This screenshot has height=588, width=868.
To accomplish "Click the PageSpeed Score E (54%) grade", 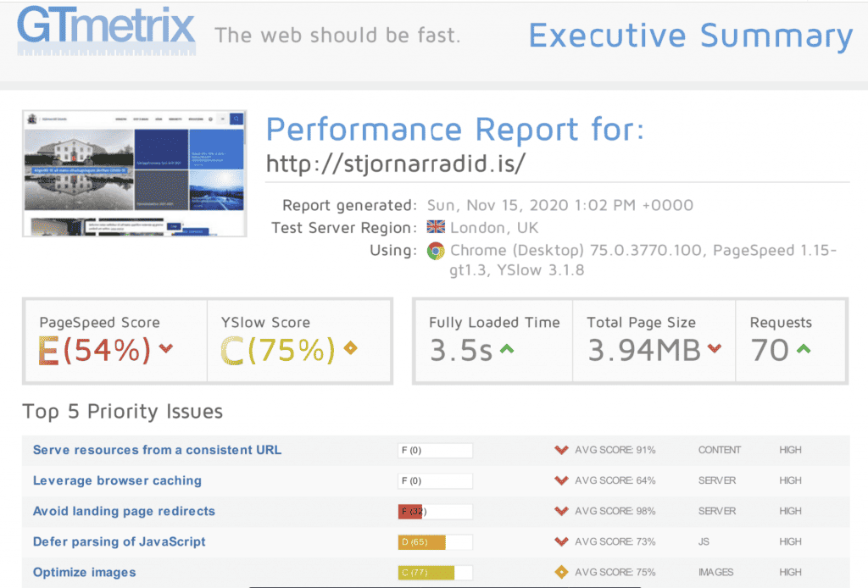I will 95,350.
